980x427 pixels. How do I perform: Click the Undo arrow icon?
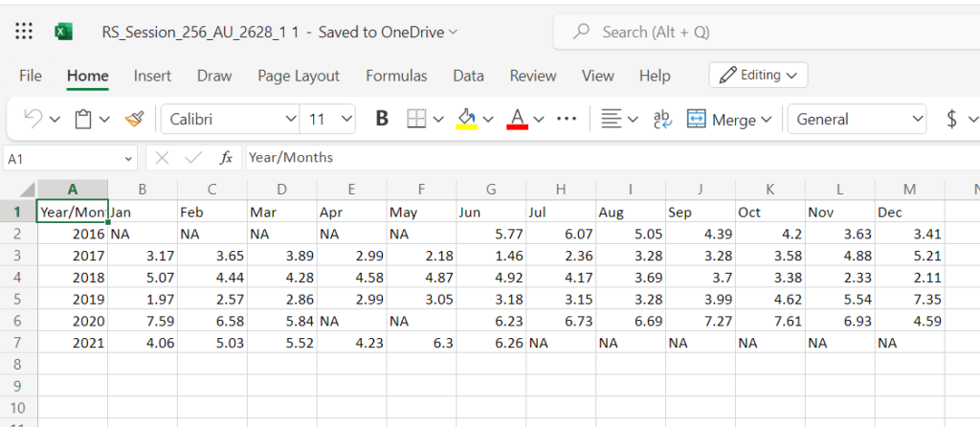(x=33, y=119)
